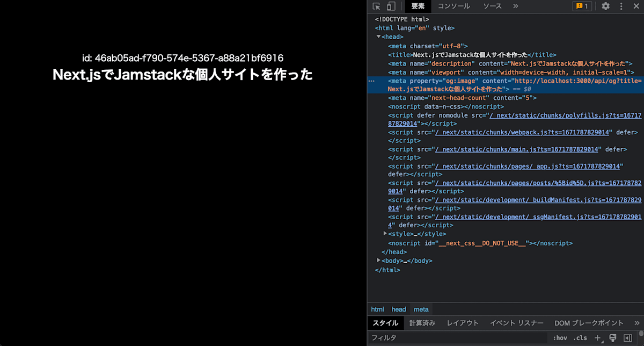Toggle the computed styles sidebar icon
Image resolution: width=644 pixels, height=346 pixels.
[627, 338]
